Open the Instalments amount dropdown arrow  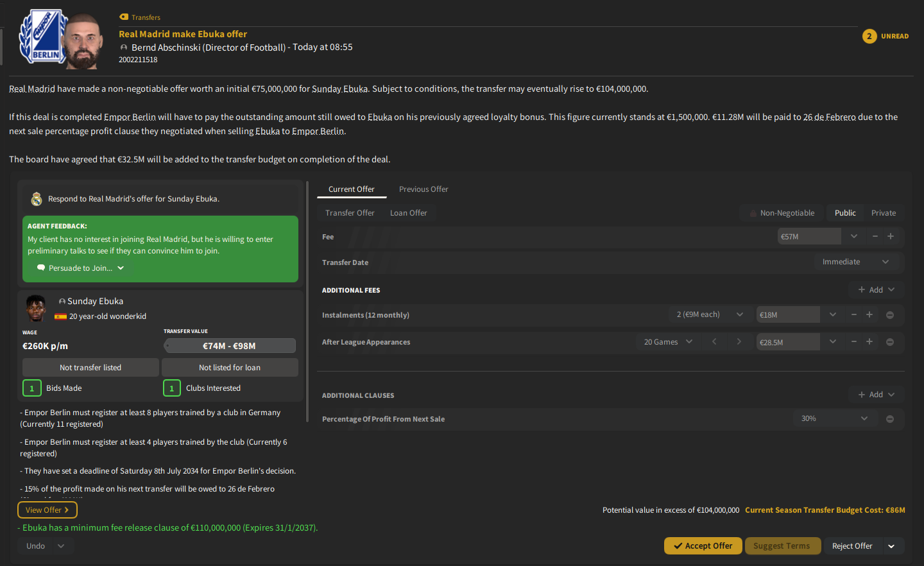tap(833, 314)
